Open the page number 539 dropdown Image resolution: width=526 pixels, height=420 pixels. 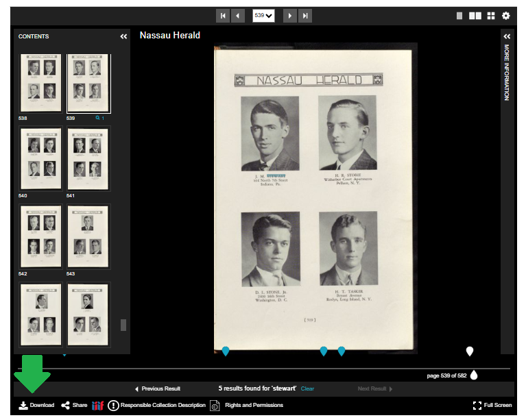[263, 16]
